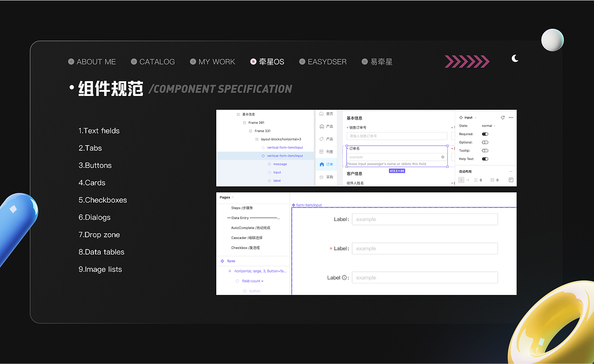Click the item spacing icon under 自动布局
Viewport: 594px width, 364px height.
476,180
